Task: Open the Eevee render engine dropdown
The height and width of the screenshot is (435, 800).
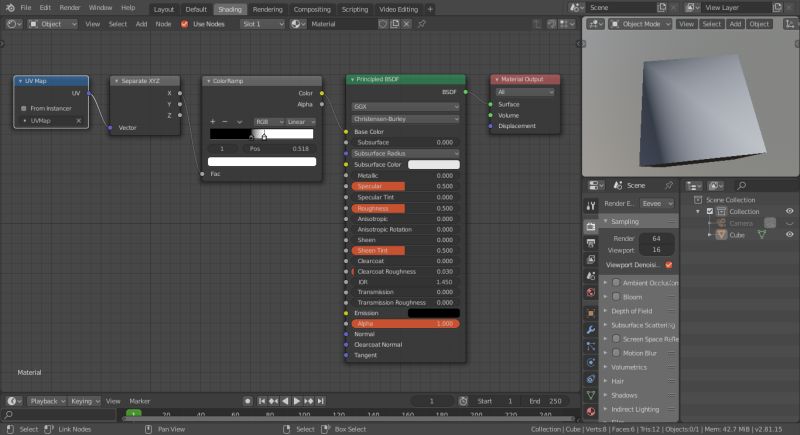Action: pos(657,203)
